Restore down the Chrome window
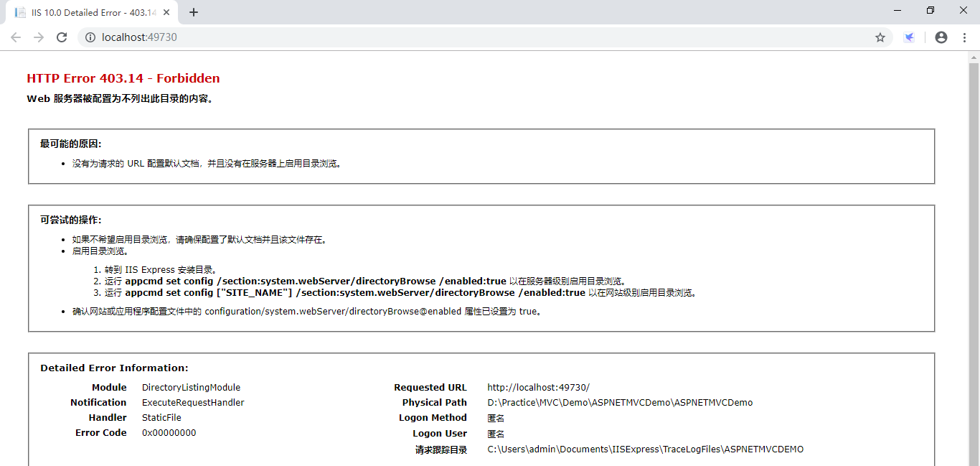The height and width of the screenshot is (466, 980). [x=930, y=10]
